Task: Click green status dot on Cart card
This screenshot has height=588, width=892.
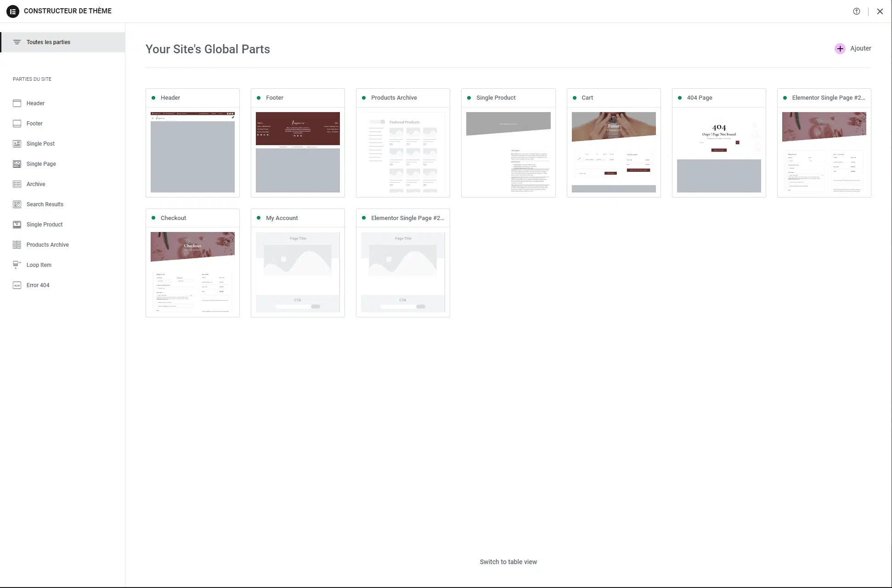Action: click(x=575, y=98)
